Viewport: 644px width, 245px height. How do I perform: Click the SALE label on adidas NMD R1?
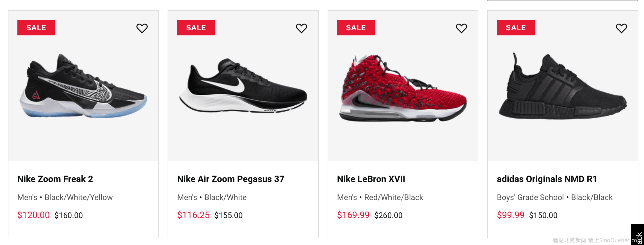pyautogui.click(x=516, y=28)
